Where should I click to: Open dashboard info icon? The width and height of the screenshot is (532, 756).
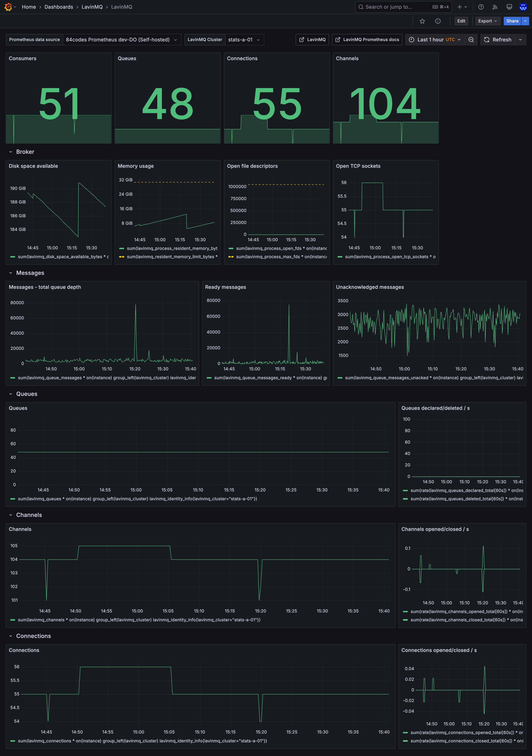point(438,21)
